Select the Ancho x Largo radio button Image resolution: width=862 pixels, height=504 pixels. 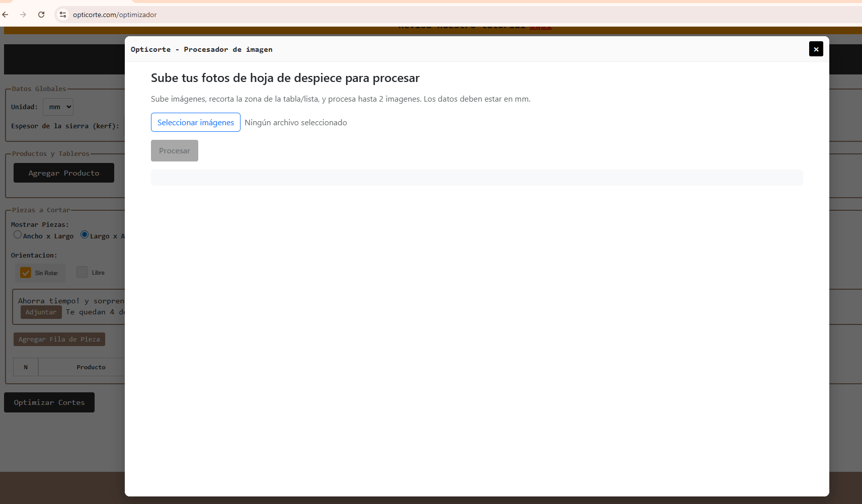(x=18, y=234)
